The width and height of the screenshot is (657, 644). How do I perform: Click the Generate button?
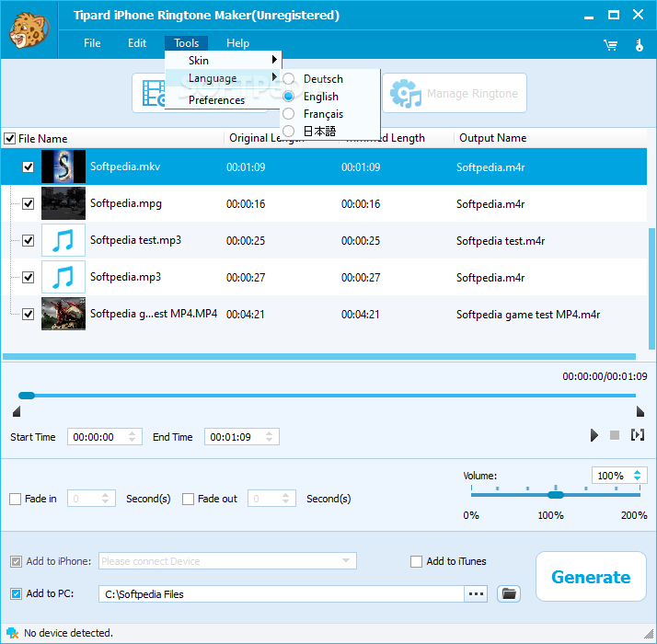591,577
